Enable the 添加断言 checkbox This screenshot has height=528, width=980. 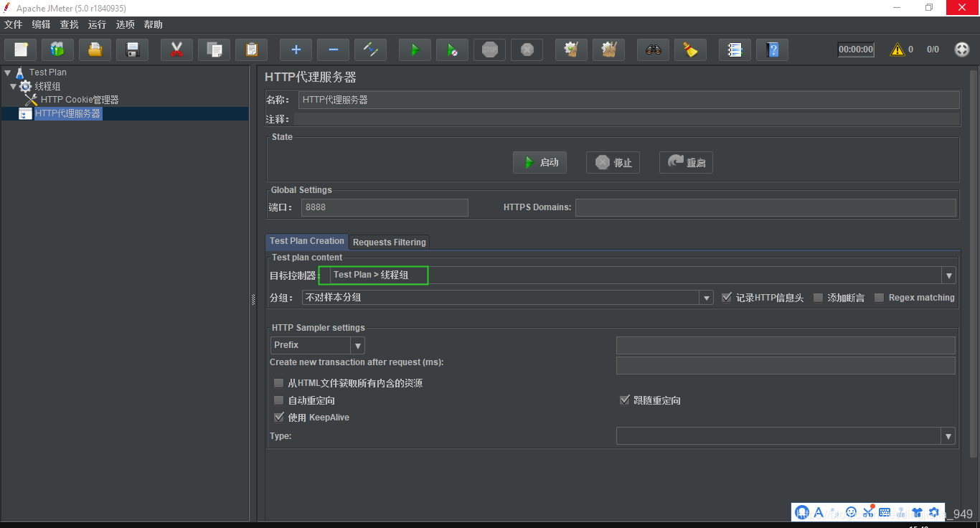click(x=818, y=297)
